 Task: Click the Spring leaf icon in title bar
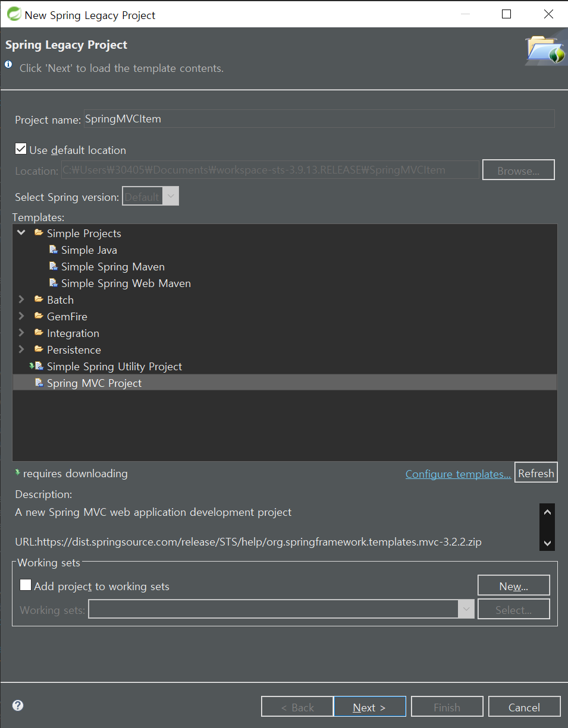pos(13,14)
